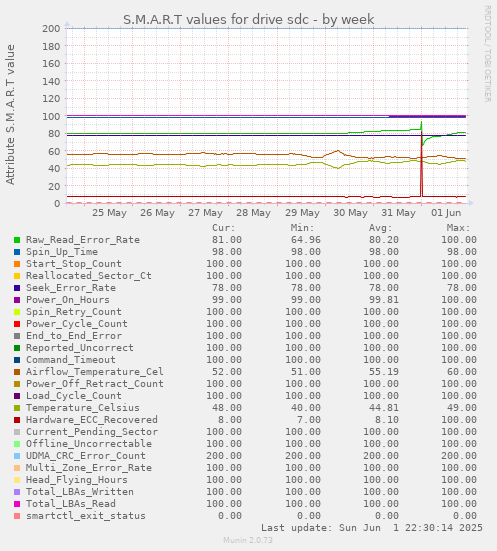Click the Seek_Error_Rate legend label
Image resolution: width=497 pixels, height=551 pixels.
pos(71,288)
